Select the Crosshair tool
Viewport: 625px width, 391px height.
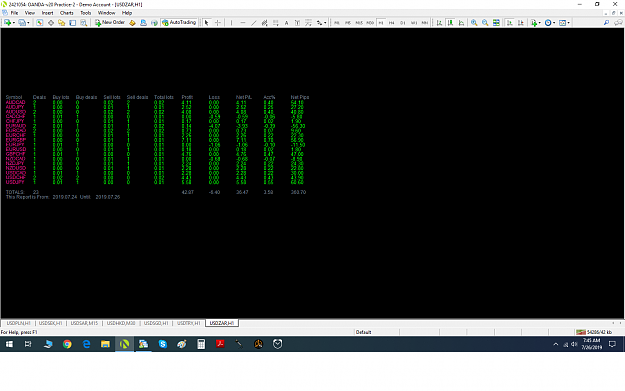[x=218, y=23]
